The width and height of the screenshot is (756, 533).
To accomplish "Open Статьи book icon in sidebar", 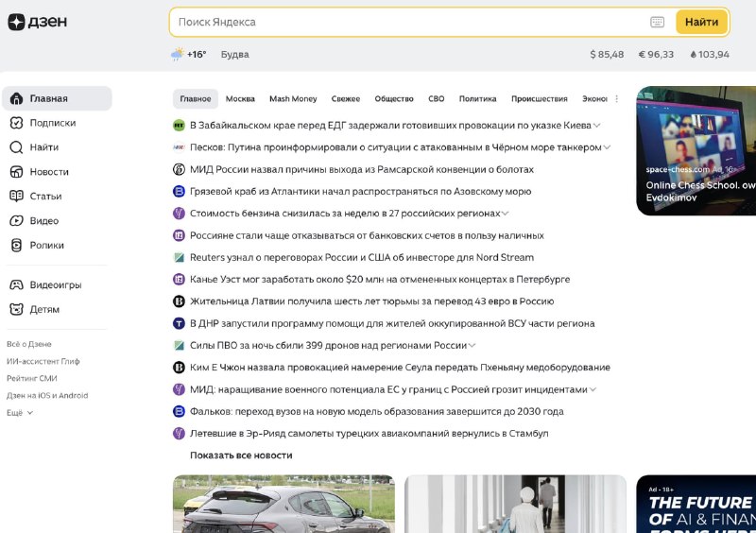I will (x=16, y=196).
